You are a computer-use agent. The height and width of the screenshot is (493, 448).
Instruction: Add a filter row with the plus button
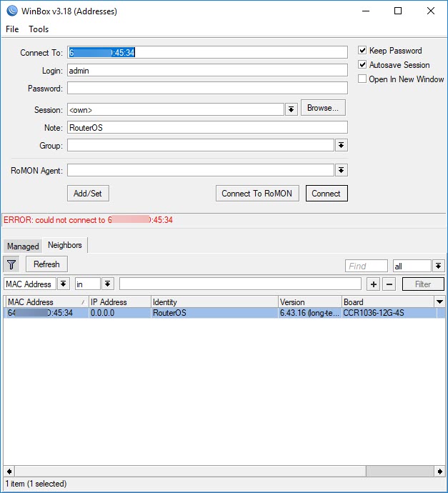(374, 284)
